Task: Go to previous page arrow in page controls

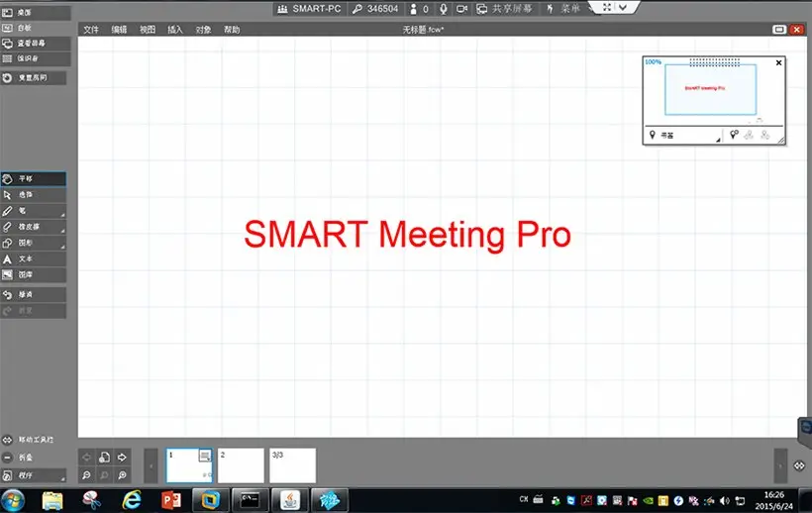Action: (x=86, y=458)
